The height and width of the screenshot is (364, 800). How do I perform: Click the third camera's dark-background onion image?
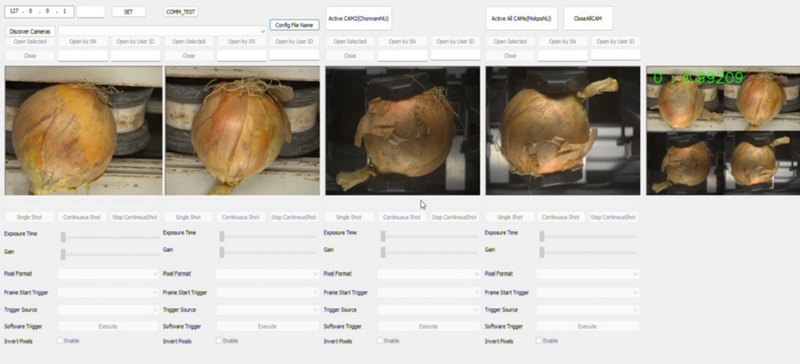403,130
